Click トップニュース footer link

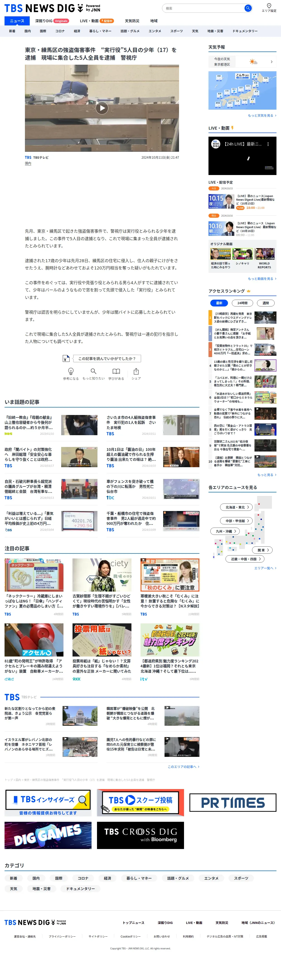(x=133, y=923)
